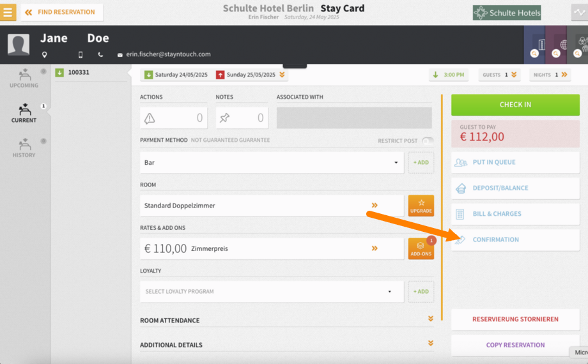Image resolution: width=588 pixels, height=364 pixels.
Task: Click the activity pulse icon at top right
Action: pos(580,12)
